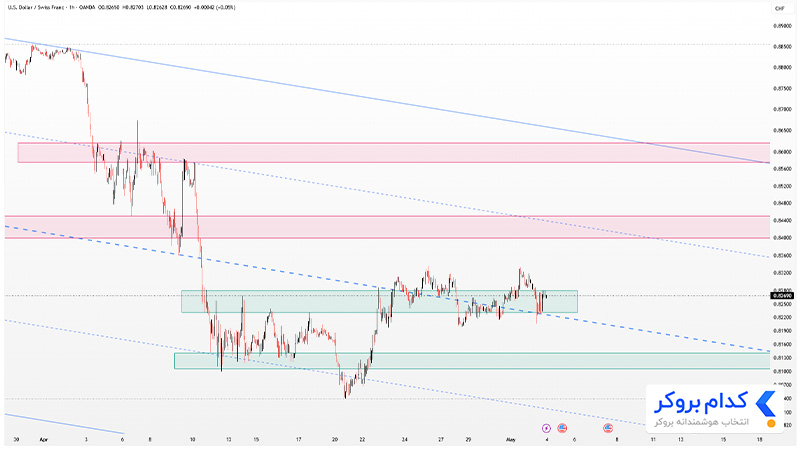800x450 pixels.
Task: Click the 29 date label on the time axis
Action: click(468, 439)
